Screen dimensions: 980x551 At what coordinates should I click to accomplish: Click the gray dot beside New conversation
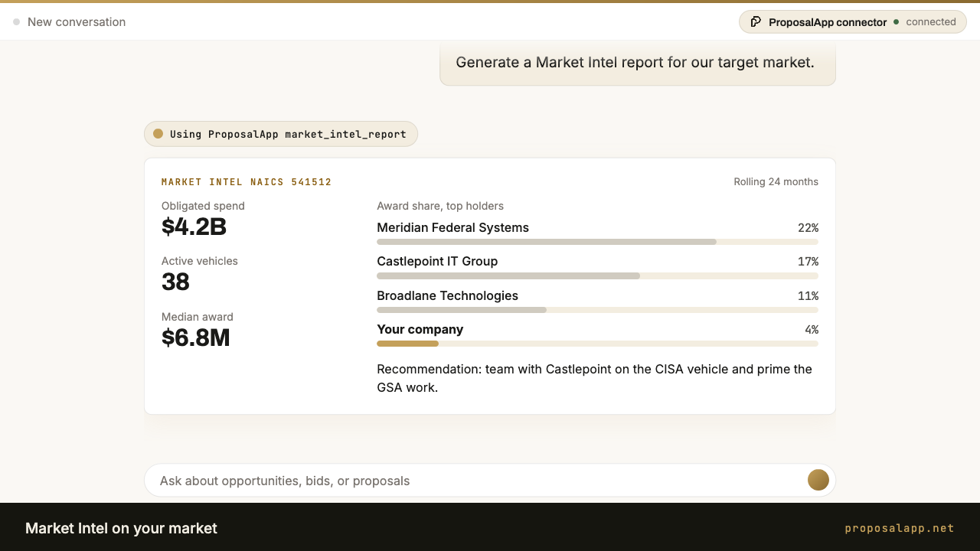point(16,22)
